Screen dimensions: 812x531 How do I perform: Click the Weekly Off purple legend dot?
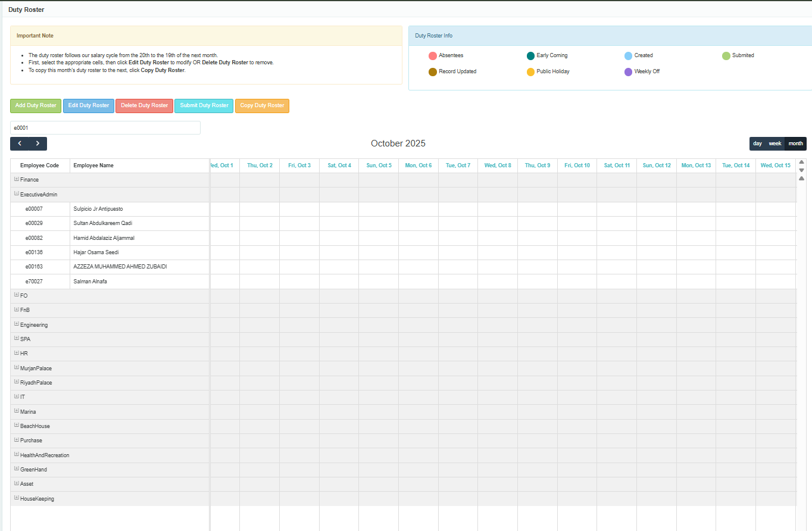(x=628, y=72)
